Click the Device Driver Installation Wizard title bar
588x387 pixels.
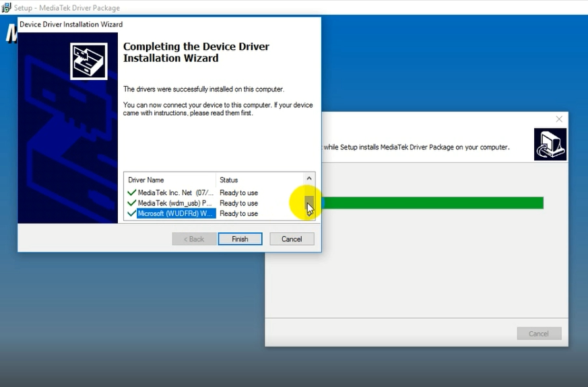click(x=169, y=24)
